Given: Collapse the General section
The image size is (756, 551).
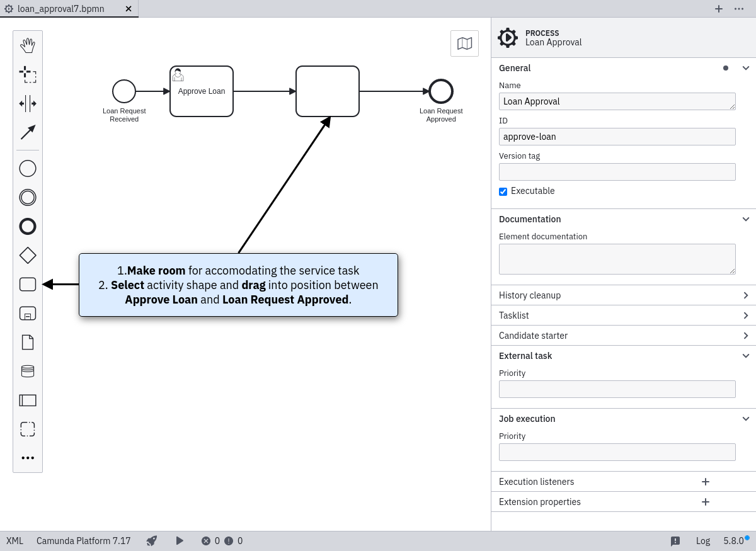Looking at the screenshot, I should (x=746, y=68).
